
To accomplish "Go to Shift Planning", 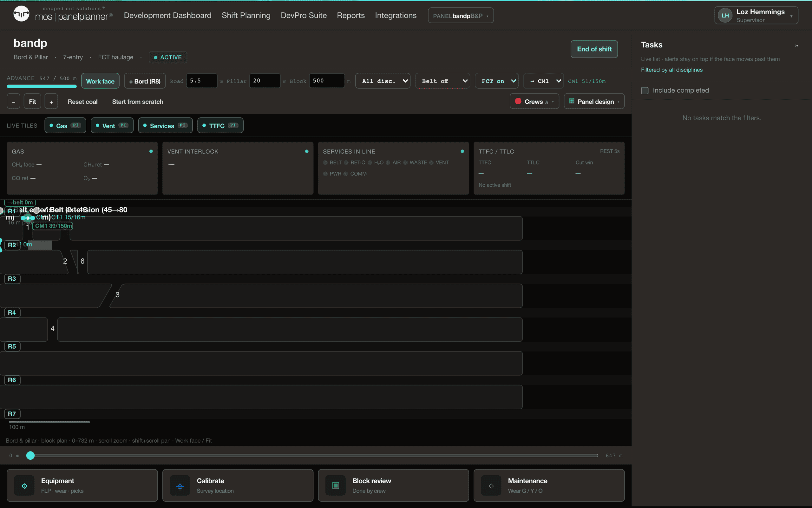I will pos(246,16).
